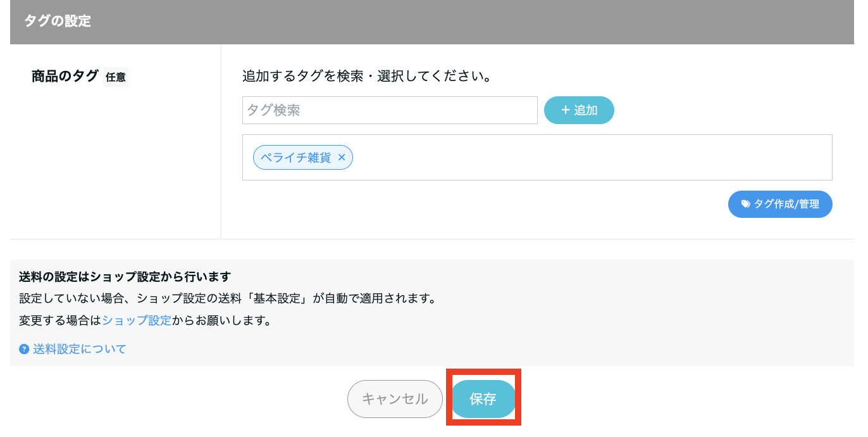Click empty space in the selected tags box
868x437 pixels.
[x=588, y=158]
